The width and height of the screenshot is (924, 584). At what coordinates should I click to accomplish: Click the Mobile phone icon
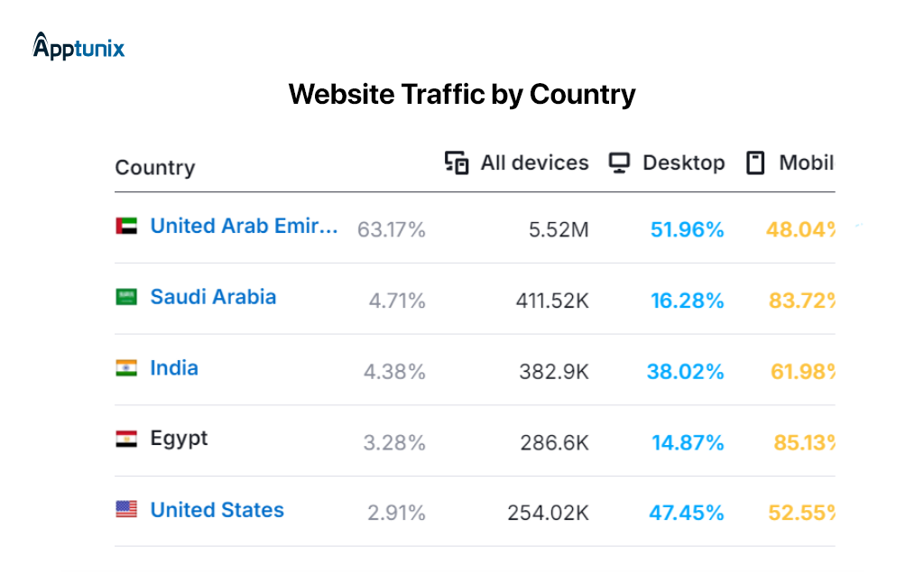tap(755, 163)
